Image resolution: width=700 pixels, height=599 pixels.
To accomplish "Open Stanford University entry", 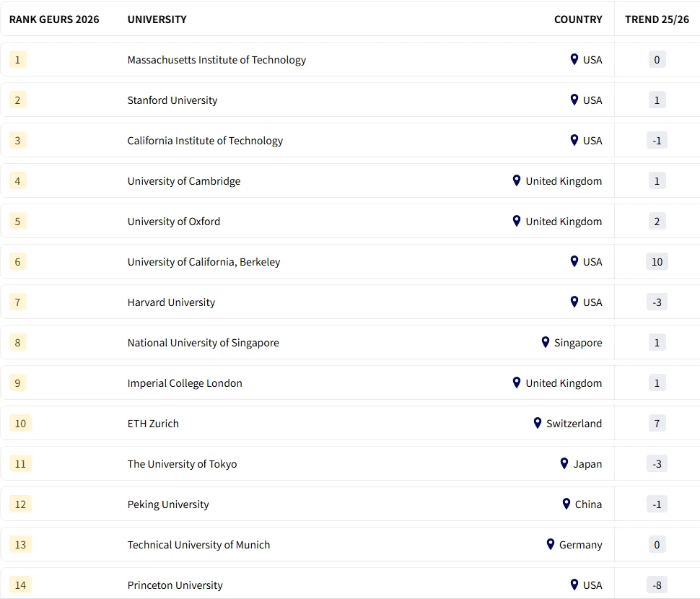I will coord(172,100).
